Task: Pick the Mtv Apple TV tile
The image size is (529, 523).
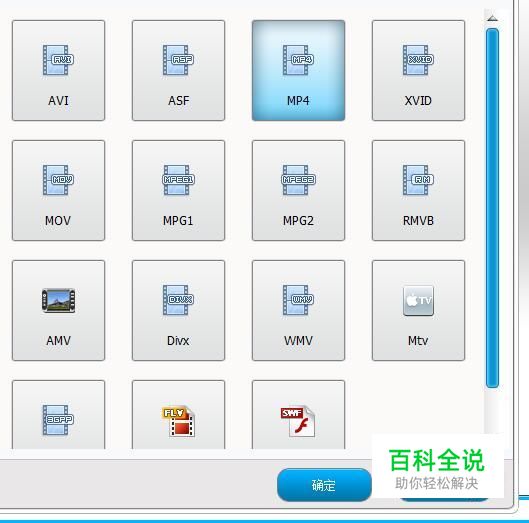Action: click(418, 310)
